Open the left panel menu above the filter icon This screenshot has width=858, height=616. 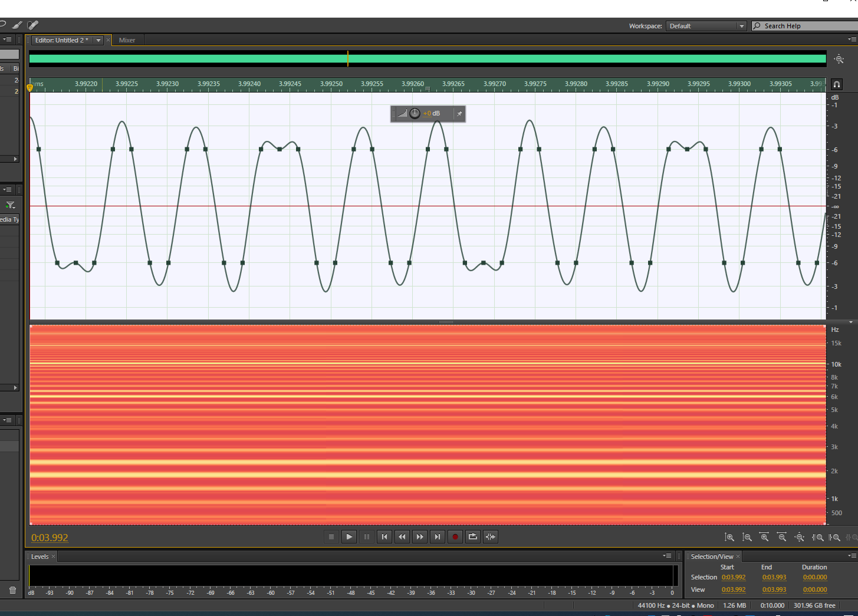[x=6, y=190]
